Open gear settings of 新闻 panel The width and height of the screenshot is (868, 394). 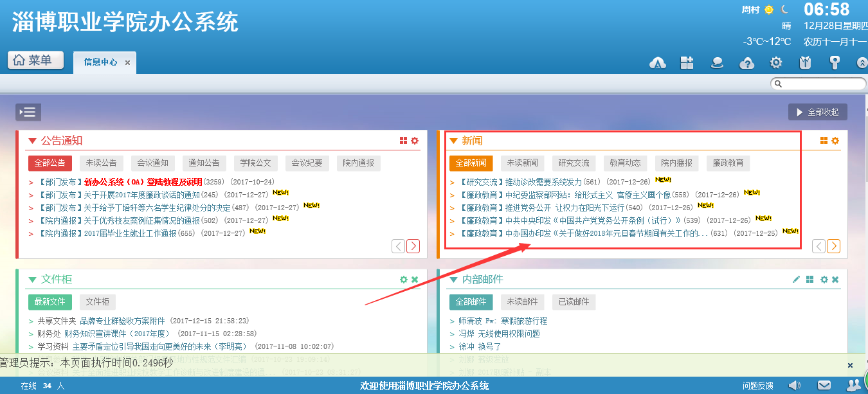point(835,141)
